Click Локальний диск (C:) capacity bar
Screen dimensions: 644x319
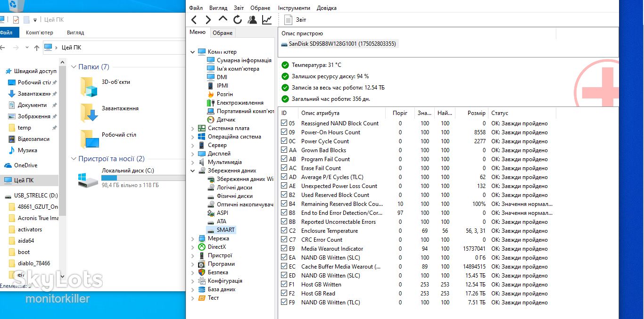coord(144,178)
